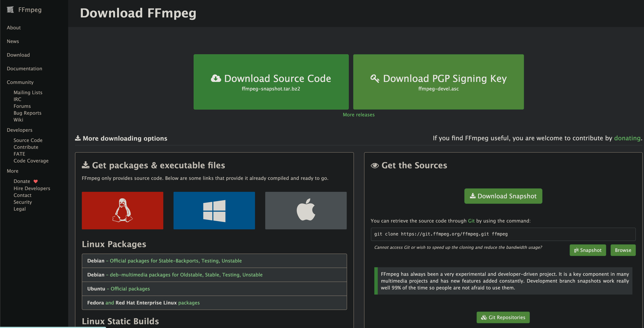
Task: Select the Apple logo platform tile
Action: (x=306, y=210)
